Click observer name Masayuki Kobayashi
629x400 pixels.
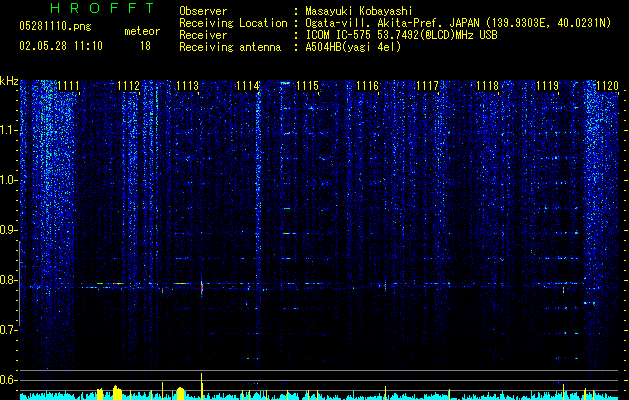pyautogui.click(x=359, y=11)
